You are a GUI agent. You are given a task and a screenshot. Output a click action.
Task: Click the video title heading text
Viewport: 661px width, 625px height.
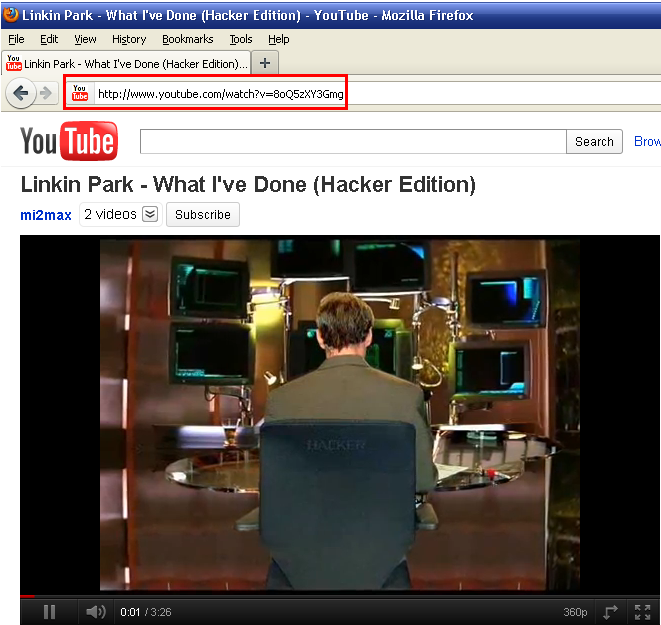[248, 185]
